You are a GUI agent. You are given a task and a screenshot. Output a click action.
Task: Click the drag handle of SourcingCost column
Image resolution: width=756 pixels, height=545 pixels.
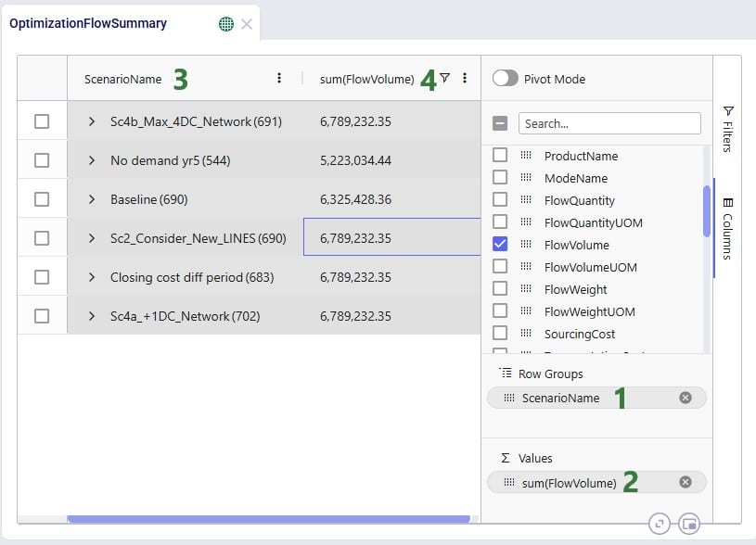[x=526, y=333]
